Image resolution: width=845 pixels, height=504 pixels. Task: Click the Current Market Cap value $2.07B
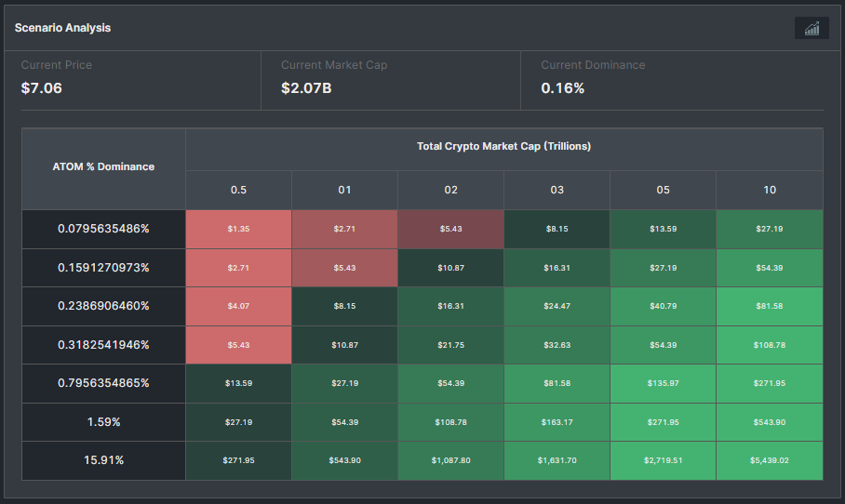pyautogui.click(x=306, y=88)
